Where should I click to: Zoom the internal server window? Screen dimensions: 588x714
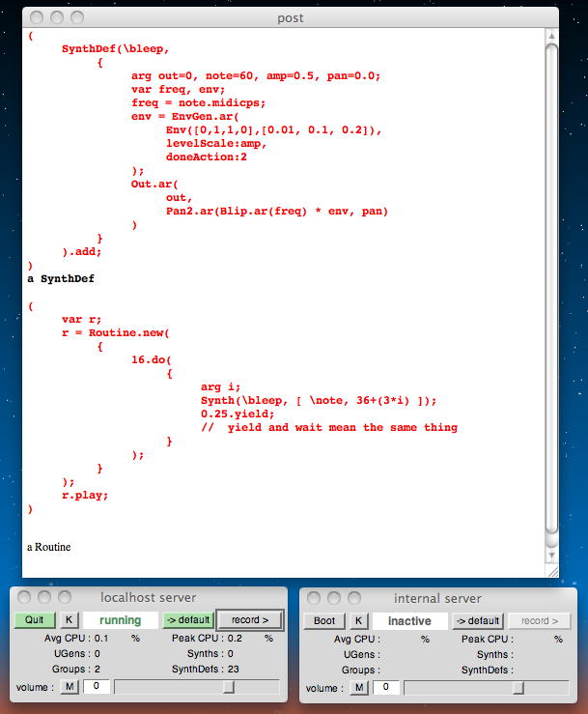pyautogui.click(x=354, y=597)
